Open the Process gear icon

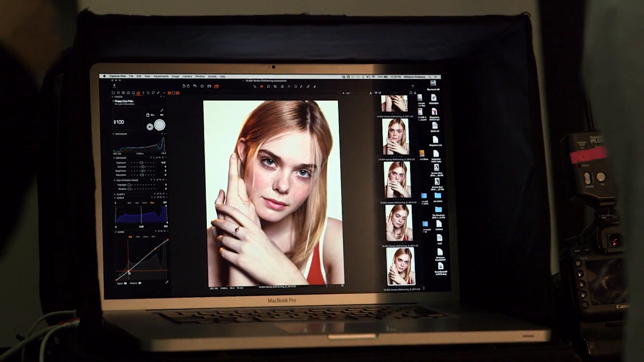(x=202, y=86)
